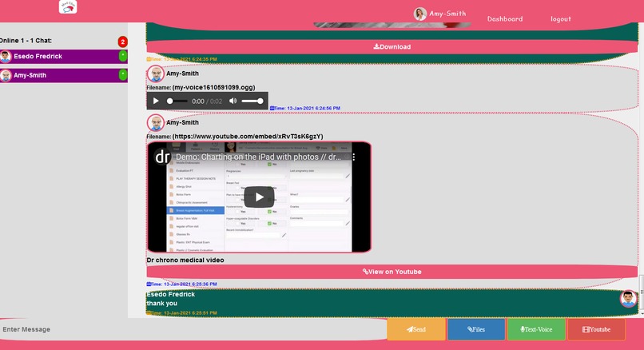The height and width of the screenshot is (350, 644).
Task: Click the Dr chrono medical video caption
Action: (x=185, y=260)
